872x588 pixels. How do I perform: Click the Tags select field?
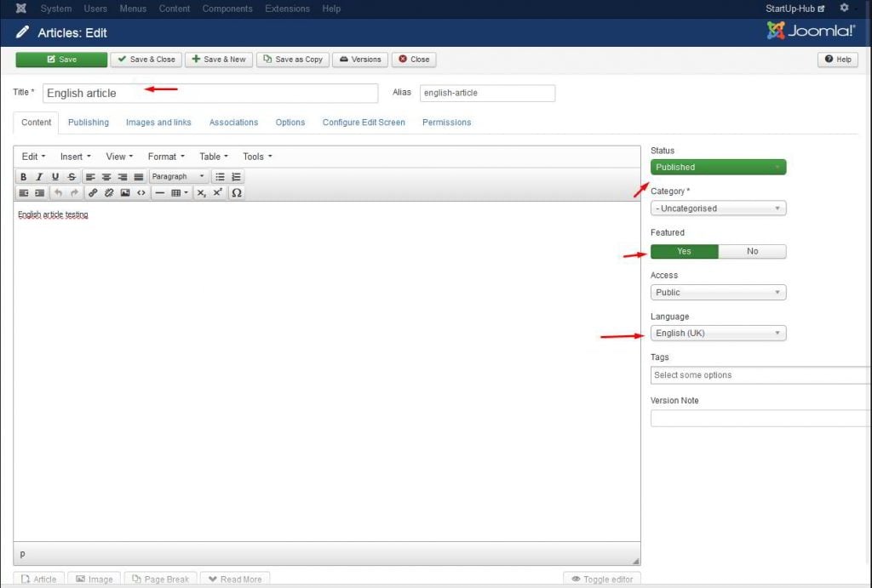pyautogui.click(x=760, y=375)
